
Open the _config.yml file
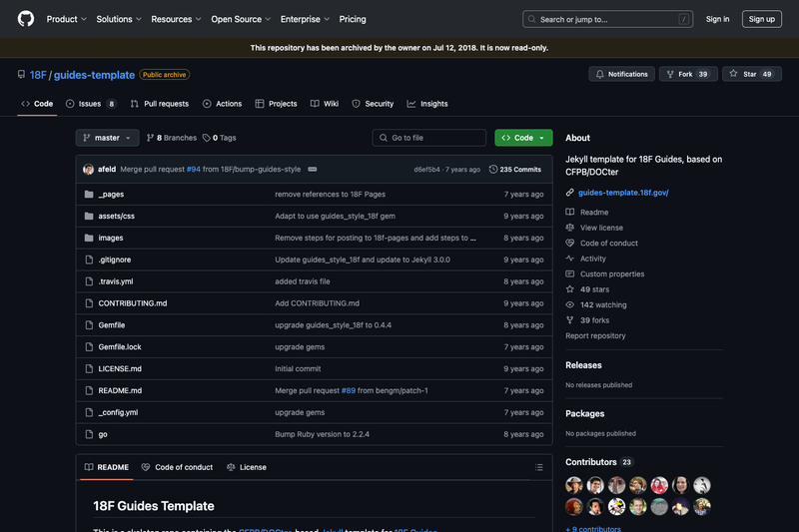(118, 413)
